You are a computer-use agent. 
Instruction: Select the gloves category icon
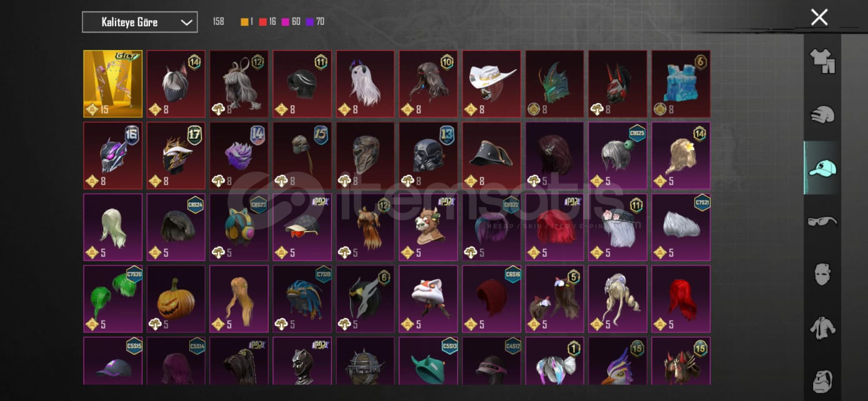[x=822, y=114]
